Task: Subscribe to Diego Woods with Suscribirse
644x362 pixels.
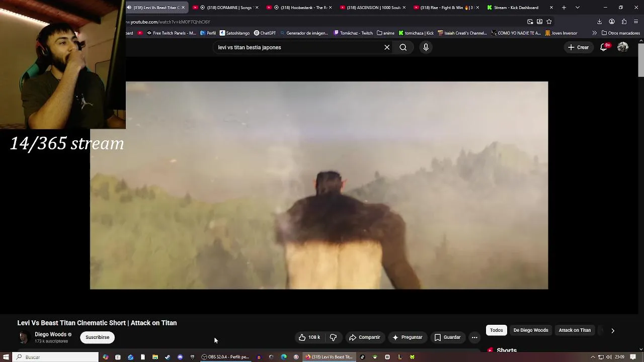Action: click(x=97, y=337)
